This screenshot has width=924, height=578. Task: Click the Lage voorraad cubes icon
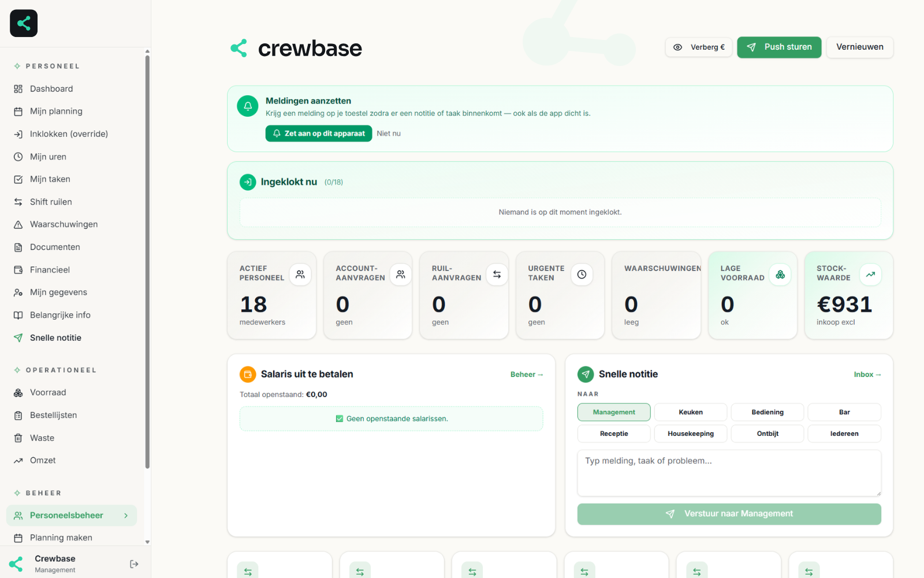coord(780,275)
